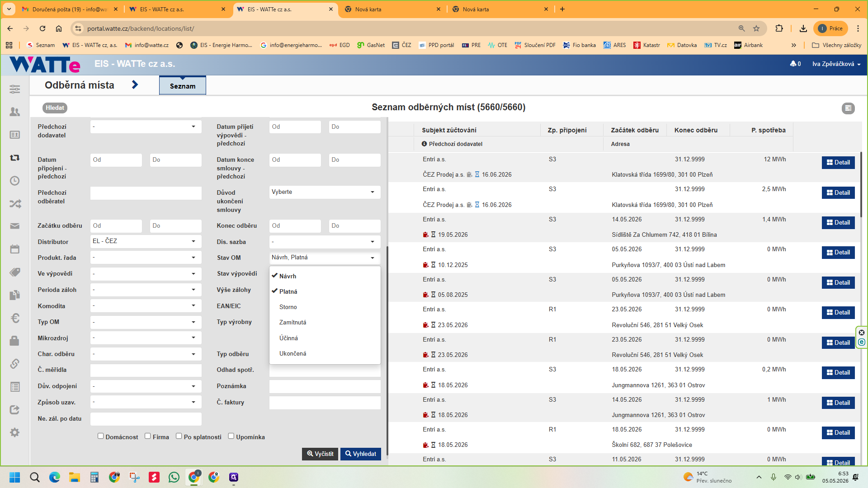The image size is (868, 488).
Task: Open the envelope messages sidebar icon
Action: point(15,226)
